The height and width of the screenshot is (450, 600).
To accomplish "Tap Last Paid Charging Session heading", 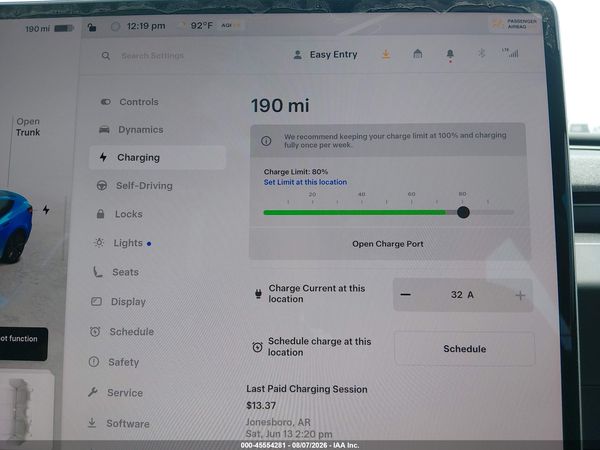I will (307, 389).
